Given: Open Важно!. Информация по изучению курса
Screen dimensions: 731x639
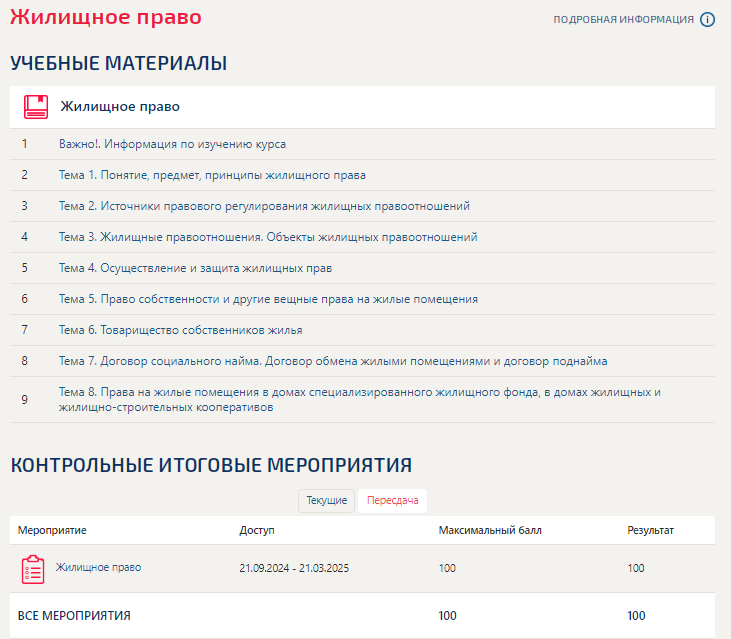Looking at the screenshot, I should 172,144.
